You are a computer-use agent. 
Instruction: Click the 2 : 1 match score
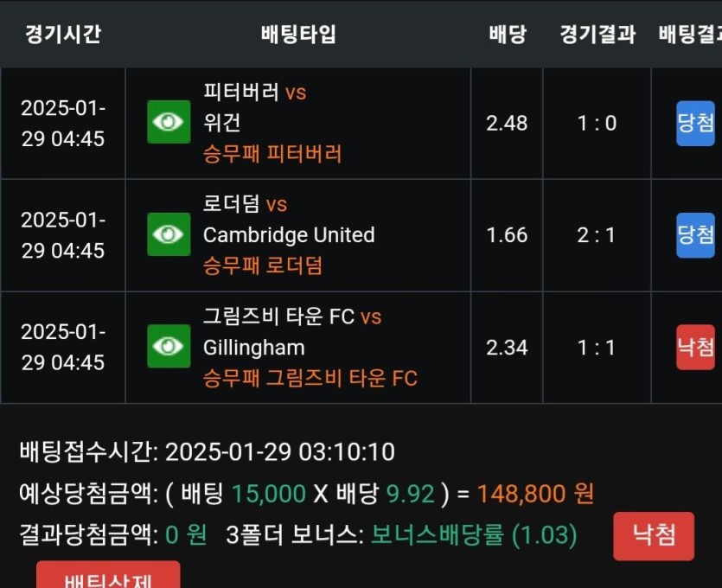(x=597, y=235)
